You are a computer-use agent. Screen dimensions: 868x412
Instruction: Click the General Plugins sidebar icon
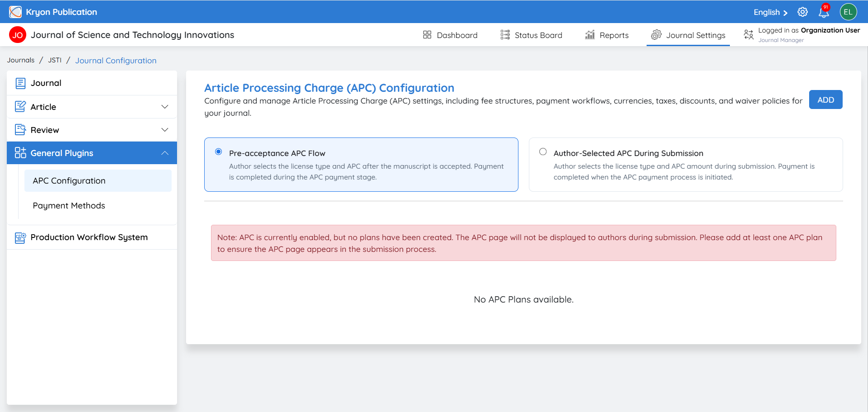click(20, 153)
